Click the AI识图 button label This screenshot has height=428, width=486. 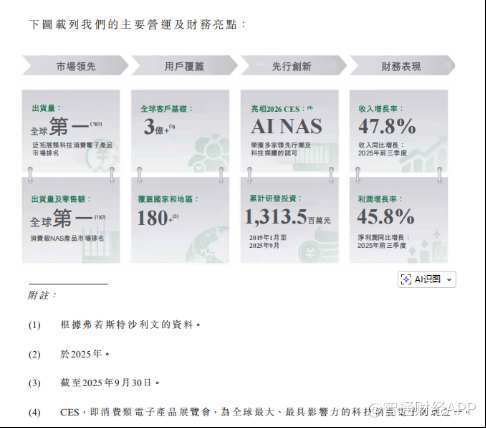[x=427, y=279]
